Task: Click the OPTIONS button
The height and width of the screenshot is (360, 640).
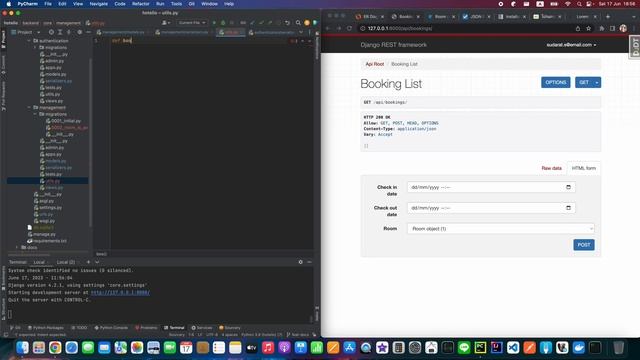Action: [556, 82]
